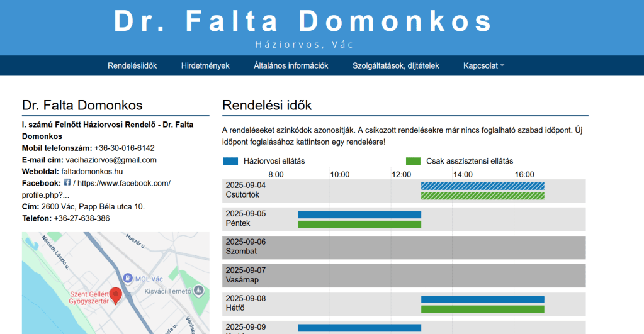This screenshot has width=644, height=334.
Task: Pick Monday's blue doctor appointment bar
Action: [482, 299]
